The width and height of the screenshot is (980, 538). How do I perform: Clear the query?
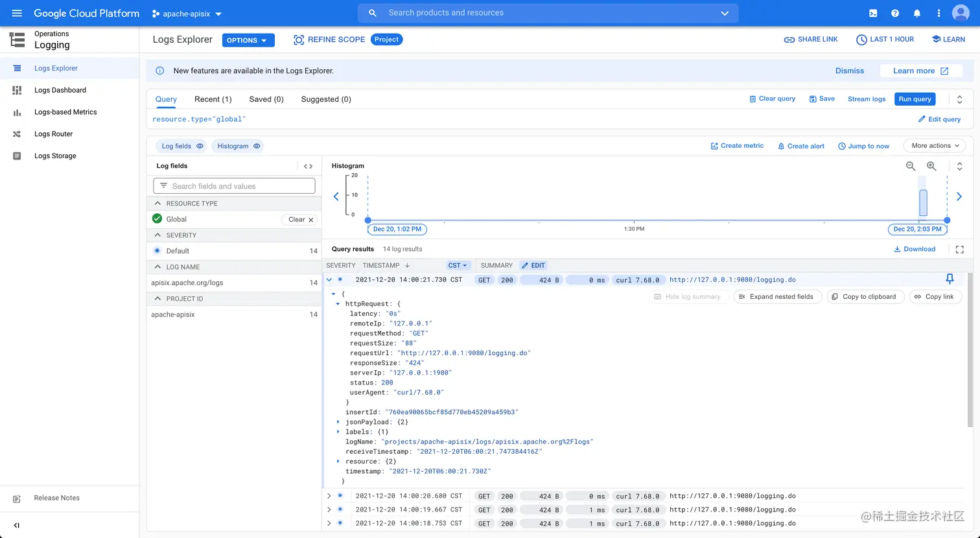pos(772,99)
